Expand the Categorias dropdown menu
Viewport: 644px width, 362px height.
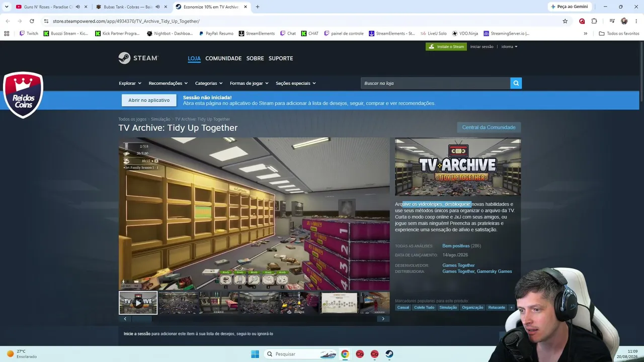(209, 83)
